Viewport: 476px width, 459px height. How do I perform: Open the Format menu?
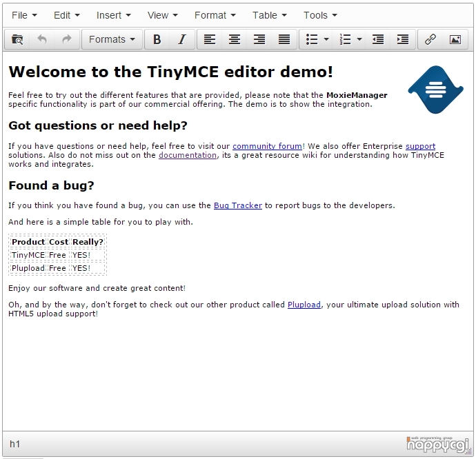pos(215,15)
